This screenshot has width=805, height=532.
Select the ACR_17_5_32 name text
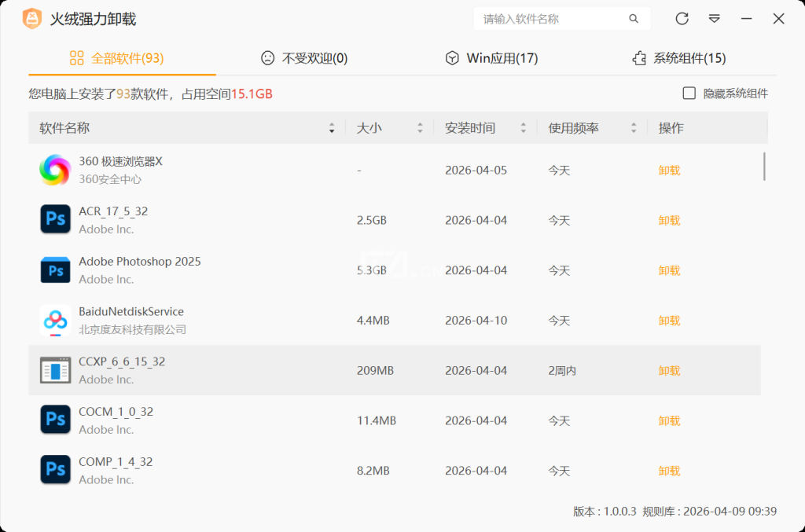[113, 211]
